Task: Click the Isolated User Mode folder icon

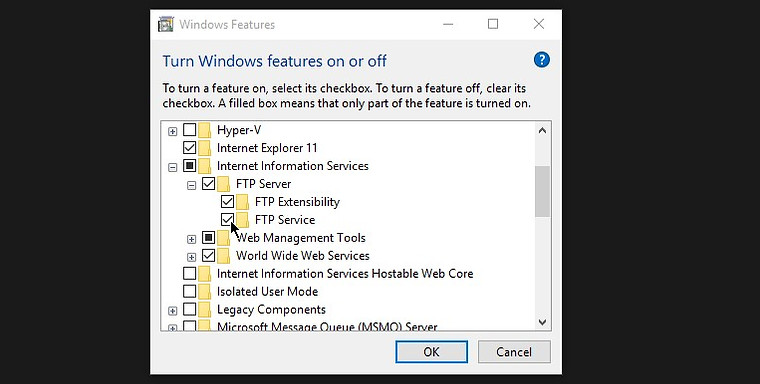Action: [205, 291]
